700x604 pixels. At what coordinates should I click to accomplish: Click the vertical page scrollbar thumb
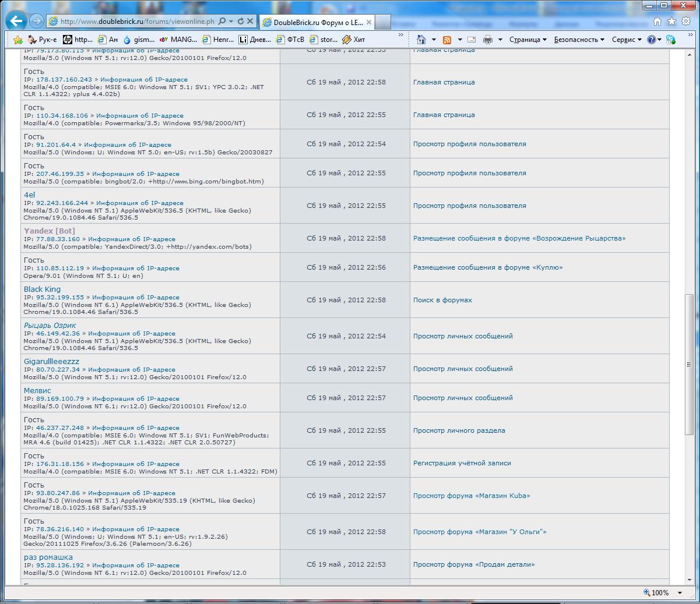(x=688, y=364)
